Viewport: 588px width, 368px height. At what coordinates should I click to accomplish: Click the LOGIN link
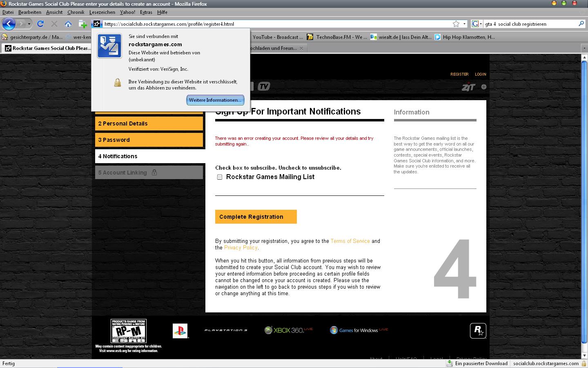(x=480, y=74)
